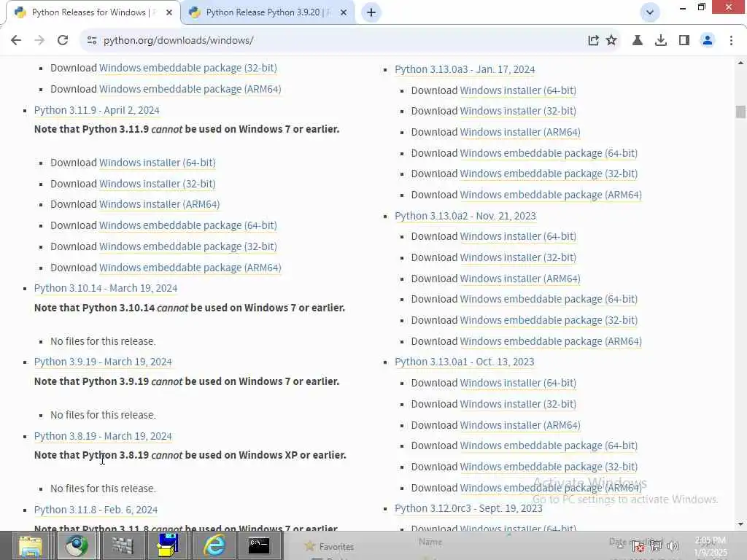Viewport: 747px width, 560px height.
Task: Click 'No files for this release.' under 3.10.14
Action: click(103, 341)
